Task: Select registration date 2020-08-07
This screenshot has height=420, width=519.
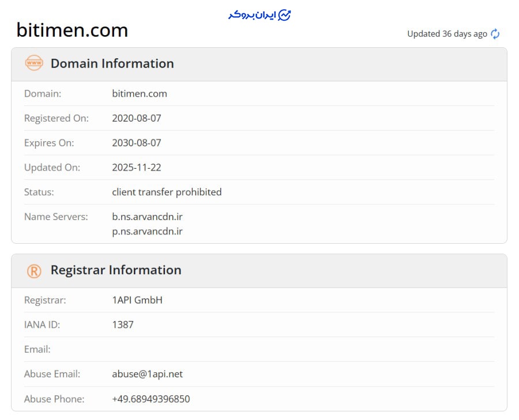Action: (x=136, y=118)
